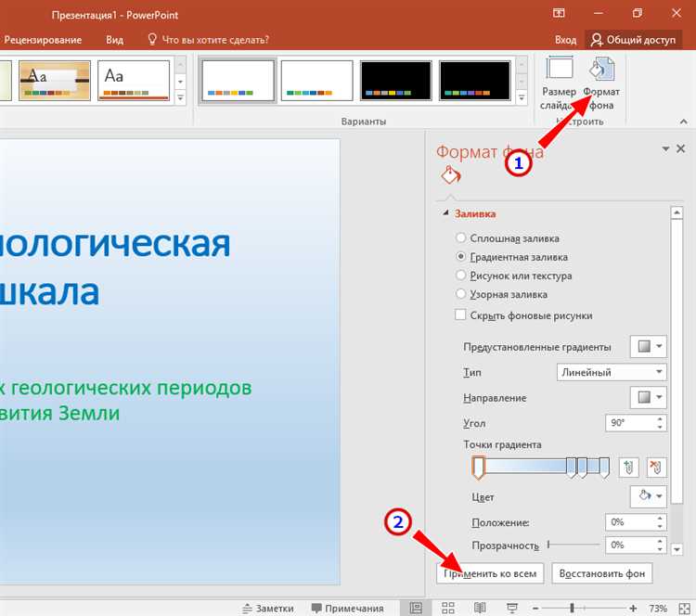Select the second white variant thumbnail

317,81
